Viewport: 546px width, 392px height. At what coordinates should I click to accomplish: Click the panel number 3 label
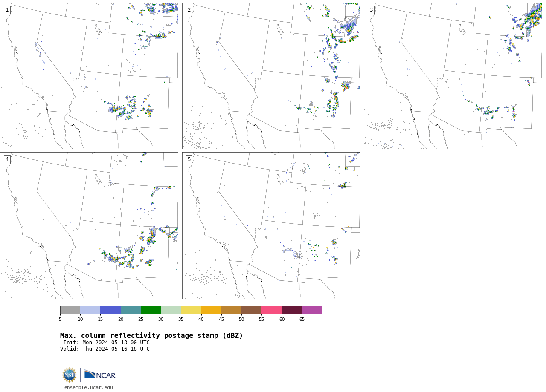[x=371, y=10]
